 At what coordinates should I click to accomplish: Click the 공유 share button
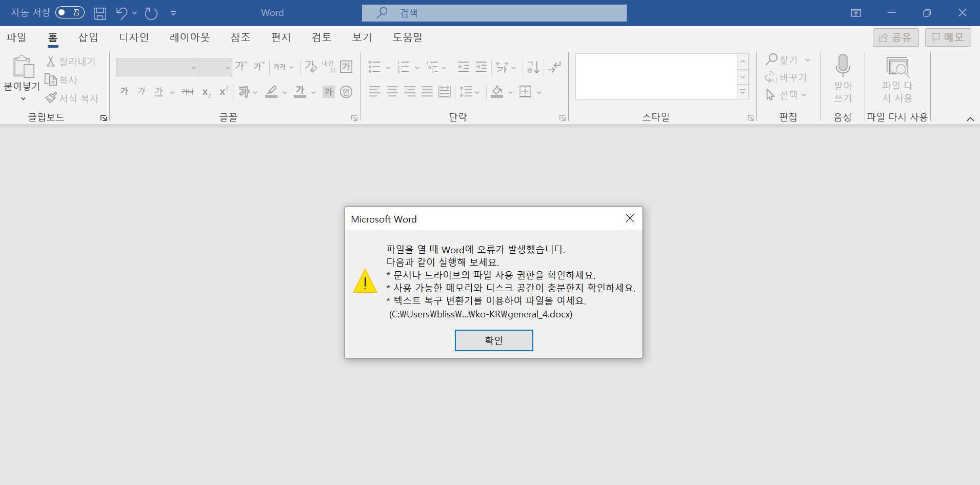(x=896, y=37)
